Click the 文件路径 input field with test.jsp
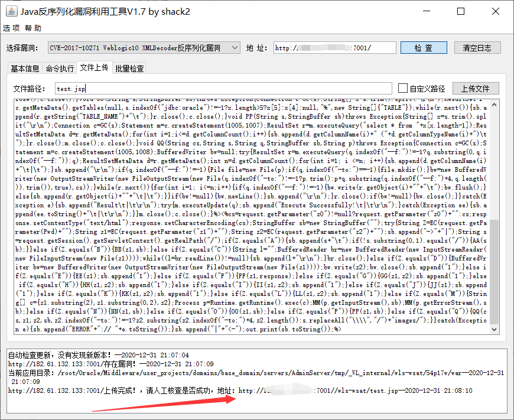This screenshot has height=420, width=514. pos(223,89)
